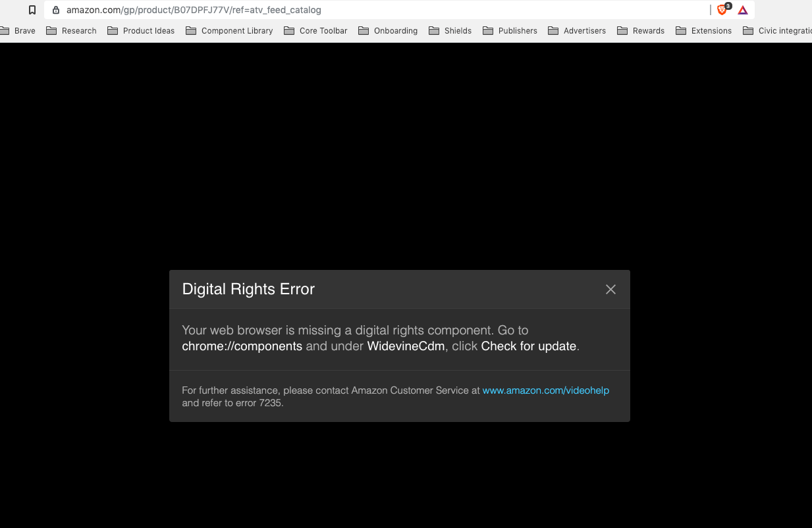This screenshot has height=528, width=812.
Task: Open the Rewards bookmarks folder
Action: click(x=641, y=30)
